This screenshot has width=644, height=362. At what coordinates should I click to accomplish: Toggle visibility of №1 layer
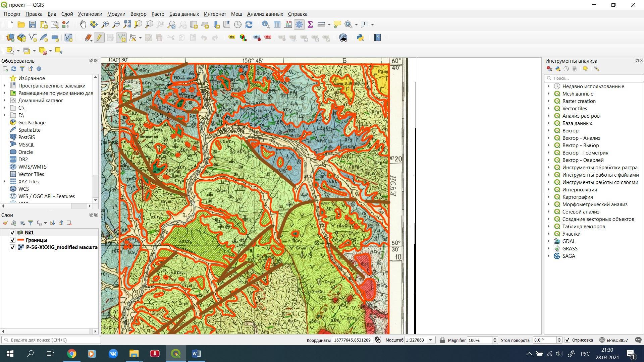[13, 232]
